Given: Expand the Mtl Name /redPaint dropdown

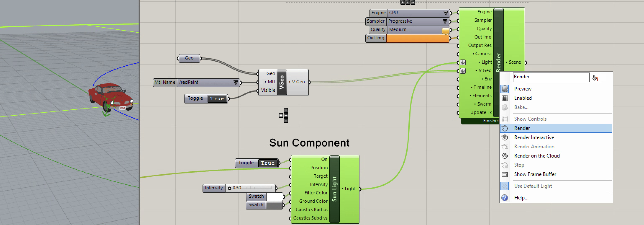Looking at the screenshot, I should pos(235,83).
